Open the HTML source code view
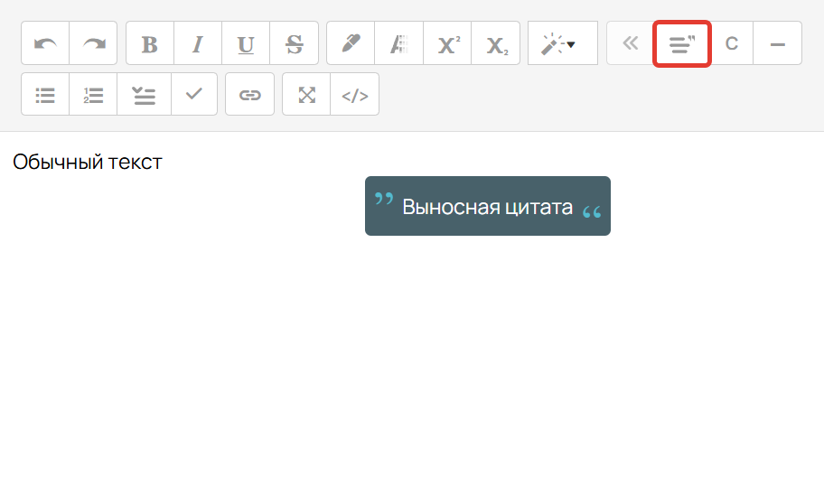 (x=355, y=94)
